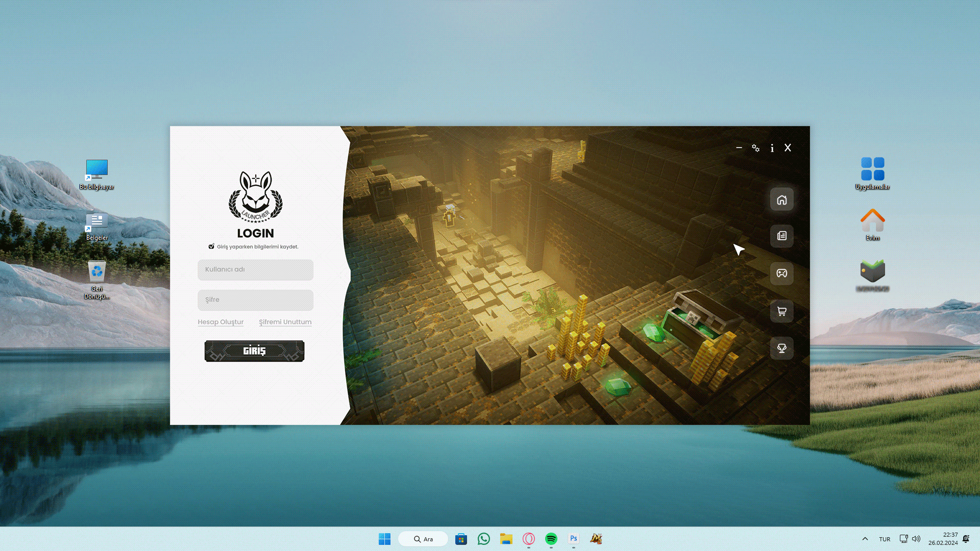
Task: Open the notifications bell icon
Action: 966,539
